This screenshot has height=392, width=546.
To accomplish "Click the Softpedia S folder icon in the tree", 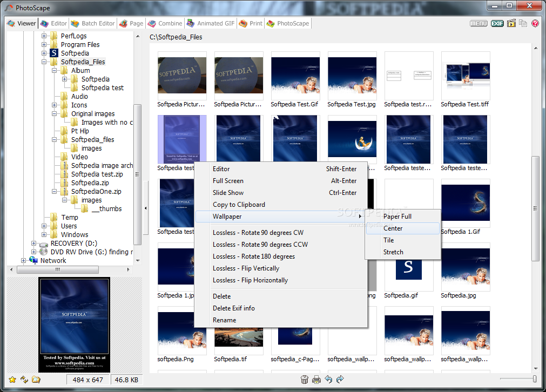I will click(54, 53).
